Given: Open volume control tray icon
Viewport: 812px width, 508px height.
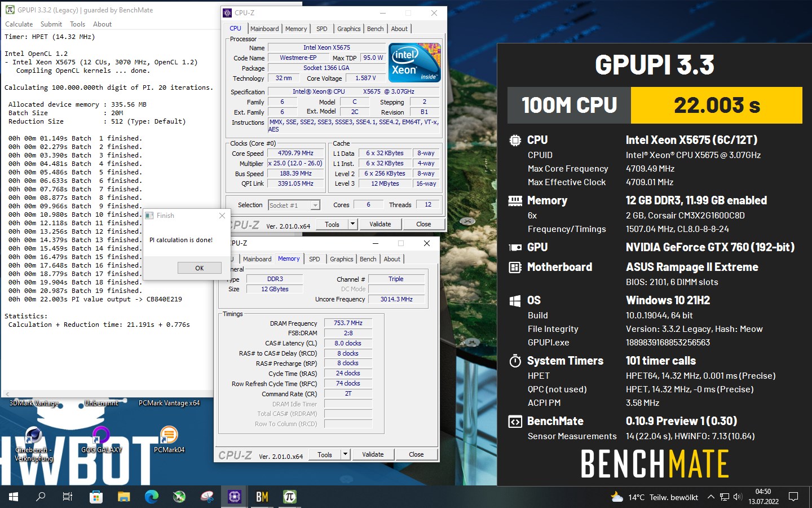Looking at the screenshot, I should (x=738, y=497).
